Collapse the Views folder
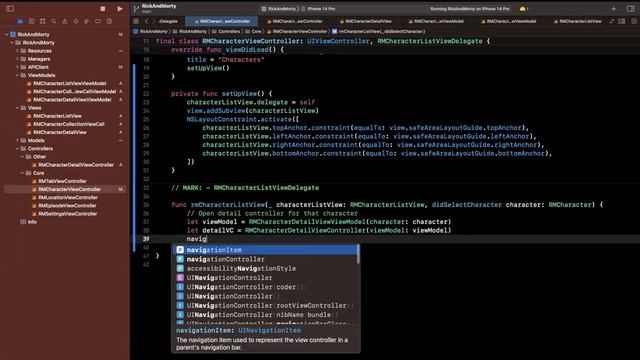This screenshot has height=360, width=640. [17, 108]
